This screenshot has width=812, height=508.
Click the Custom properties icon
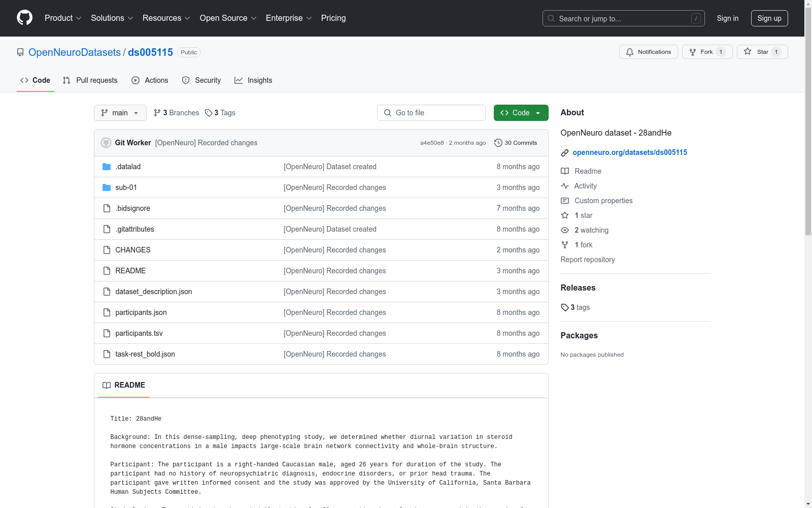(x=565, y=201)
